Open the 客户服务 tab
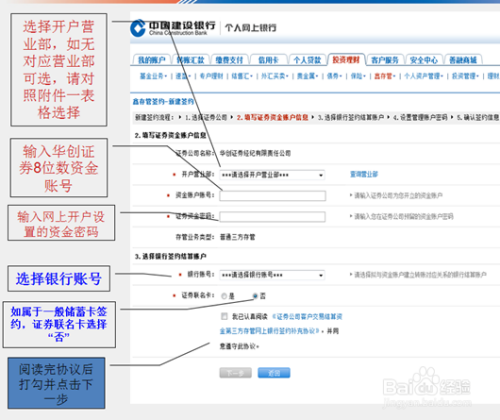 pos(385,60)
